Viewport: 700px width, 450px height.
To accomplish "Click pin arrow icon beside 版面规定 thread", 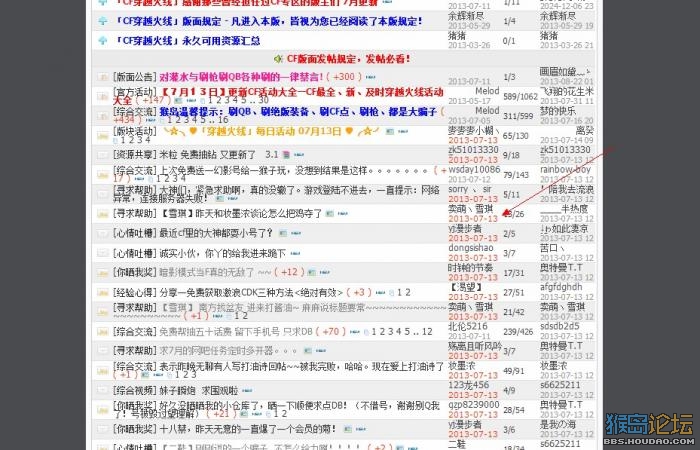I will [x=103, y=21].
